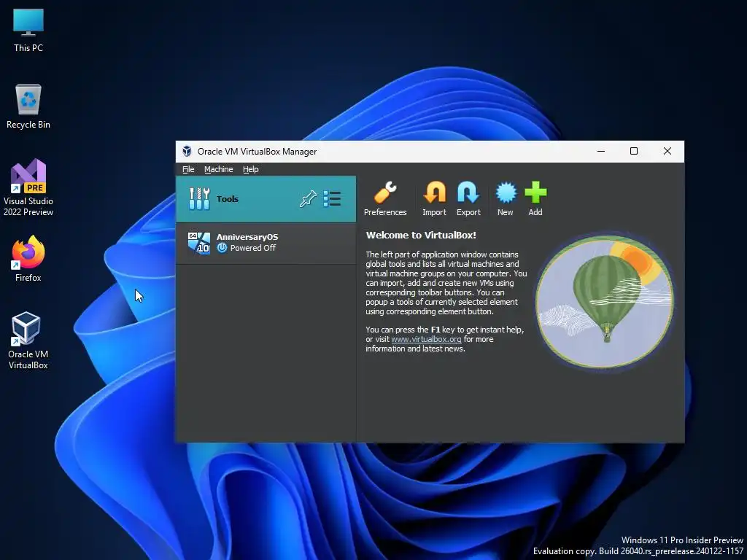Open the Help menu
The height and width of the screenshot is (560, 747).
(x=251, y=169)
